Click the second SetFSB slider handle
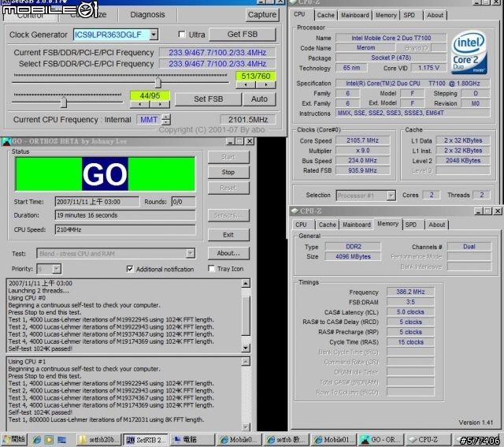504x447 pixels. (x=64, y=102)
